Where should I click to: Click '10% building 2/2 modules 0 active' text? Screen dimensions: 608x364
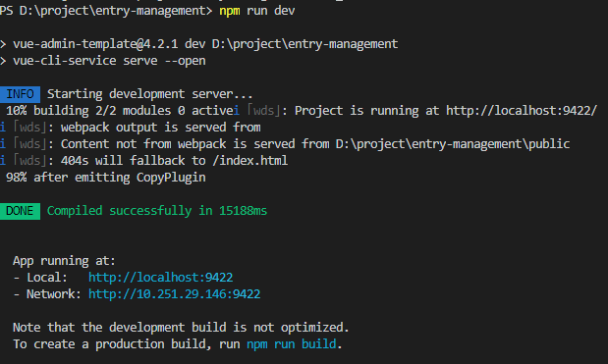[120, 111]
